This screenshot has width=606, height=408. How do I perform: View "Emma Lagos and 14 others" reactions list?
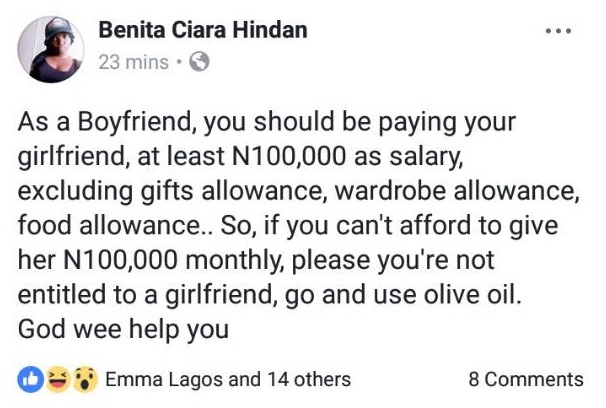pos(227,379)
